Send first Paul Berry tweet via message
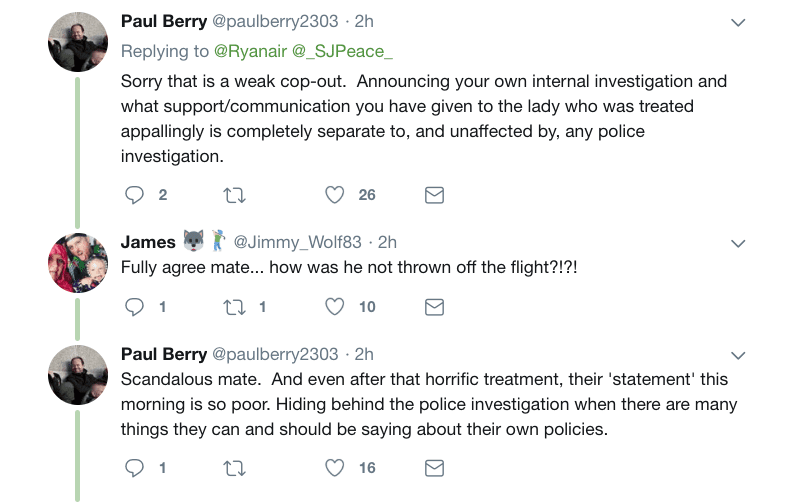 pyautogui.click(x=434, y=195)
